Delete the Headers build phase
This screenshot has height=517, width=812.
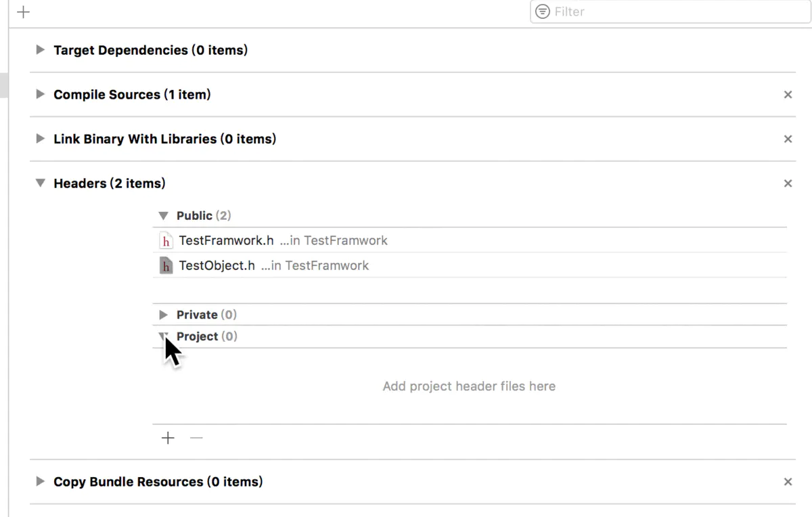click(x=788, y=183)
